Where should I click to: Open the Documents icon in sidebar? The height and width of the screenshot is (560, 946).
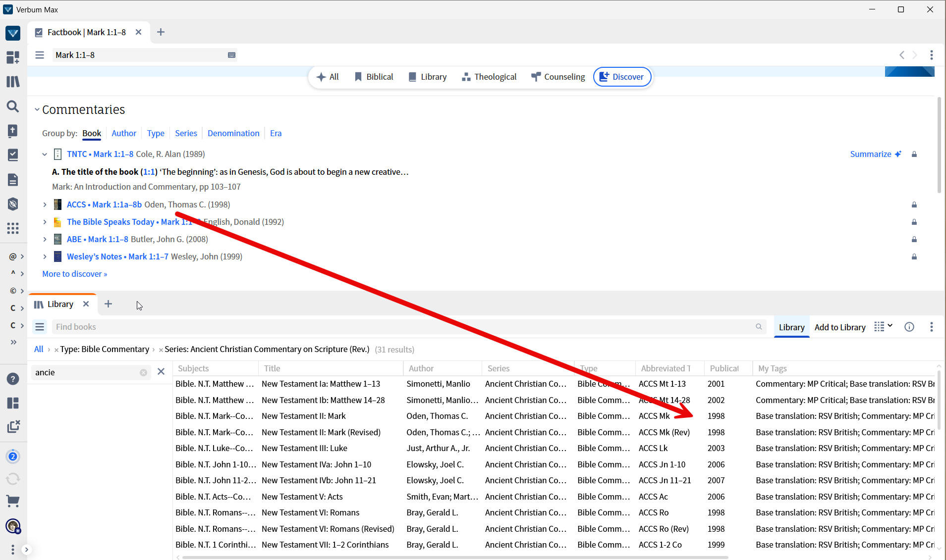13,179
